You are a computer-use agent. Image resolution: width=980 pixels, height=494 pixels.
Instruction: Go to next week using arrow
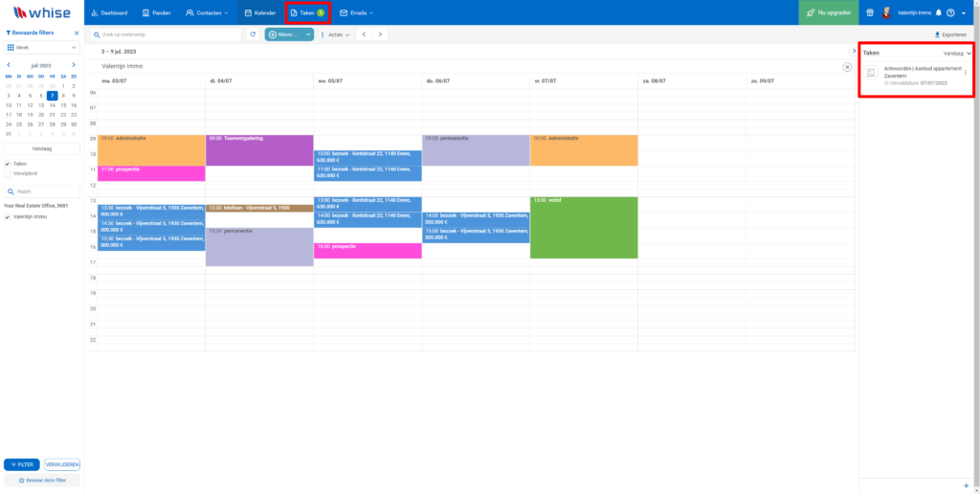(x=380, y=34)
